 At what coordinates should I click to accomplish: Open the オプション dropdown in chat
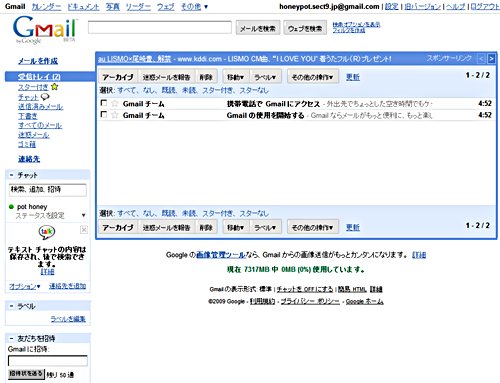click(x=25, y=286)
